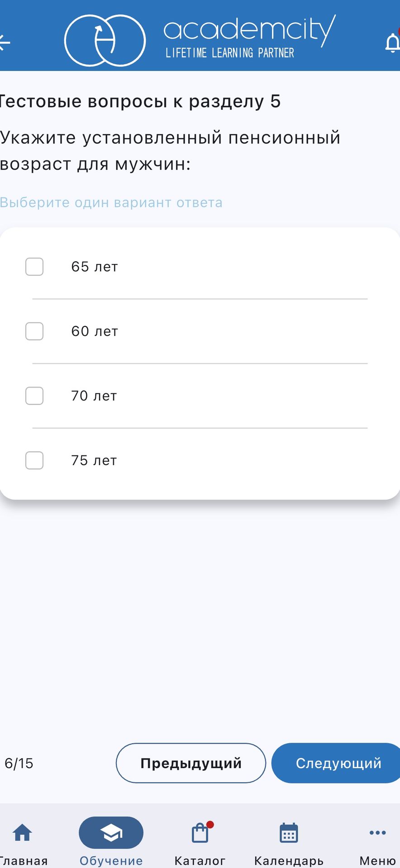Tap the 6/15 question counter

point(19,764)
